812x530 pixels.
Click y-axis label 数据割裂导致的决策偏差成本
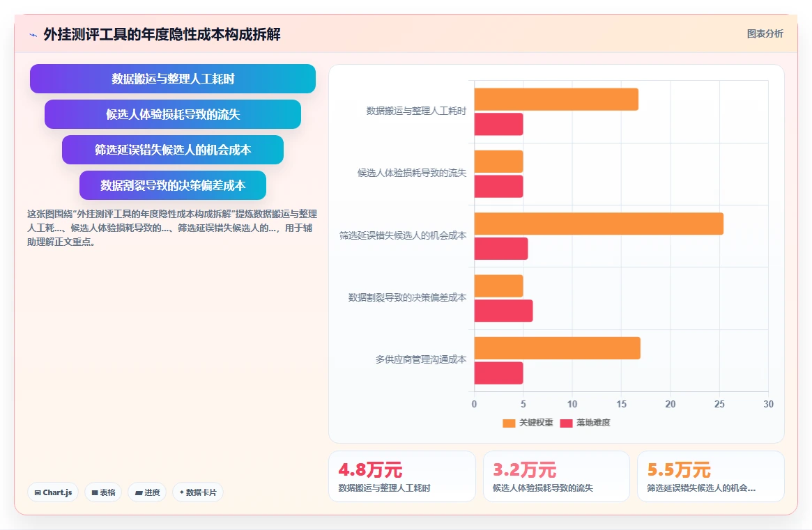click(407, 297)
